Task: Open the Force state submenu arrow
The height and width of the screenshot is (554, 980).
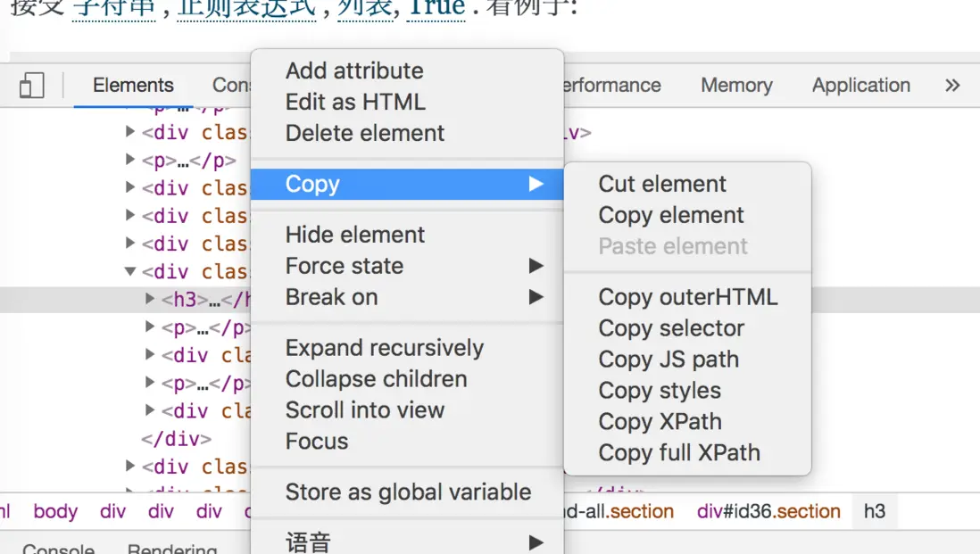Action: (536, 266)
